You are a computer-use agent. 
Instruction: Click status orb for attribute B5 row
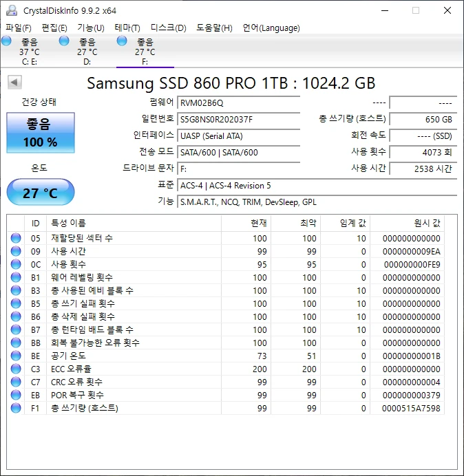16,303
